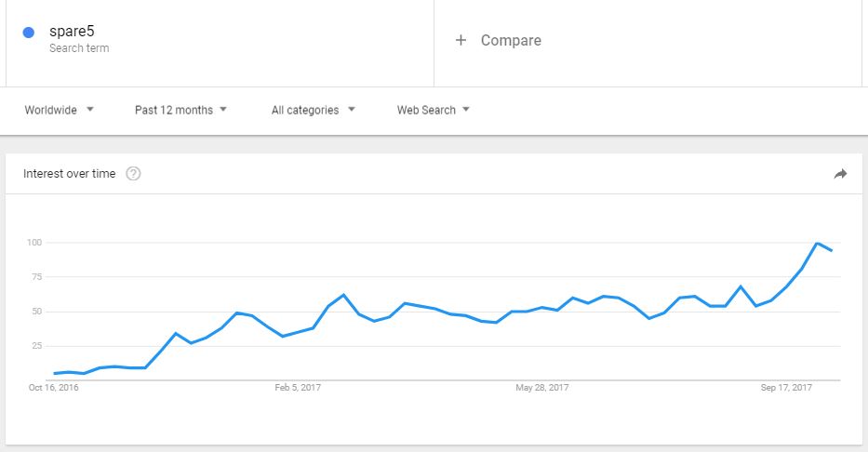Screen dimensions: 868x452
Task: Open the Interest over time help icon
Action: coord(133,174)
